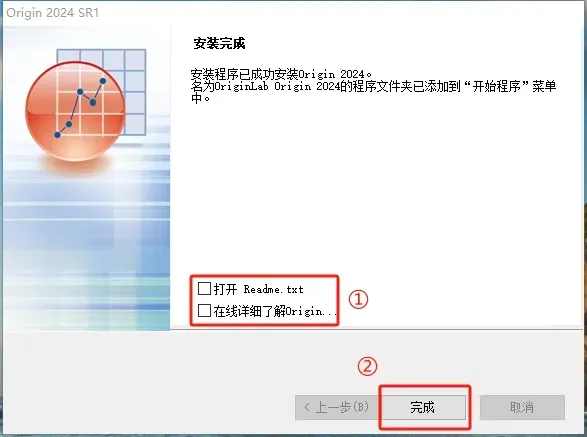Click the back chevron in 上一步(B)
Screen dimensions: 587x437
click(x=307, y=407)
